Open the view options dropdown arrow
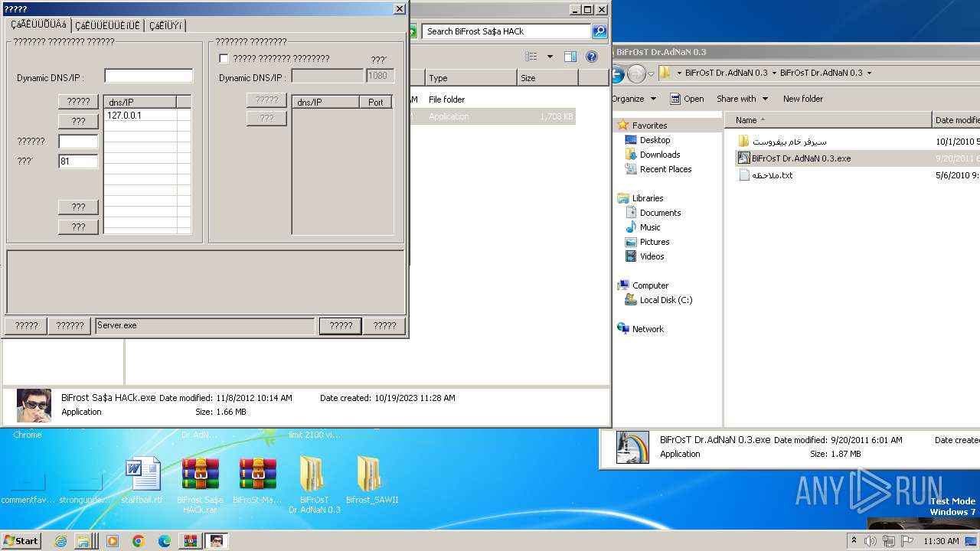Screen dimensions: 980x551 click(550, 57)
